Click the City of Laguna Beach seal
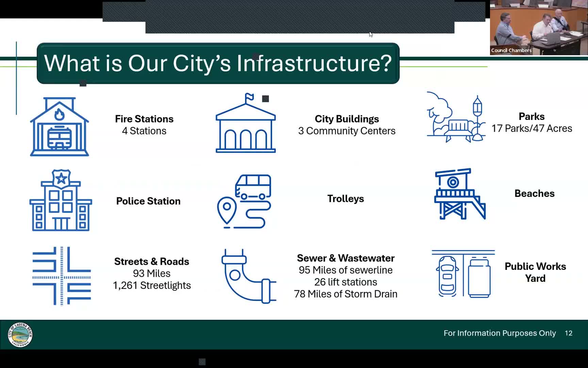The height and width of the screenshot is (368, 588). pos(20,335)
